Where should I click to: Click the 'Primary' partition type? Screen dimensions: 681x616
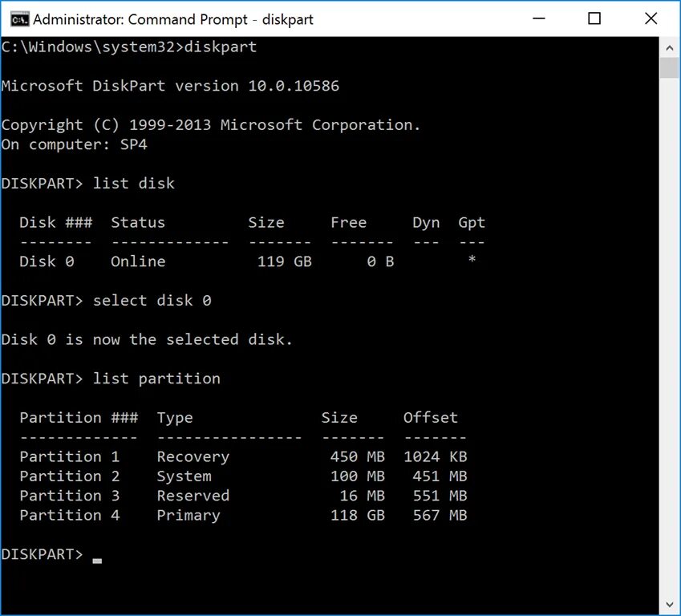tap(188, 516)
